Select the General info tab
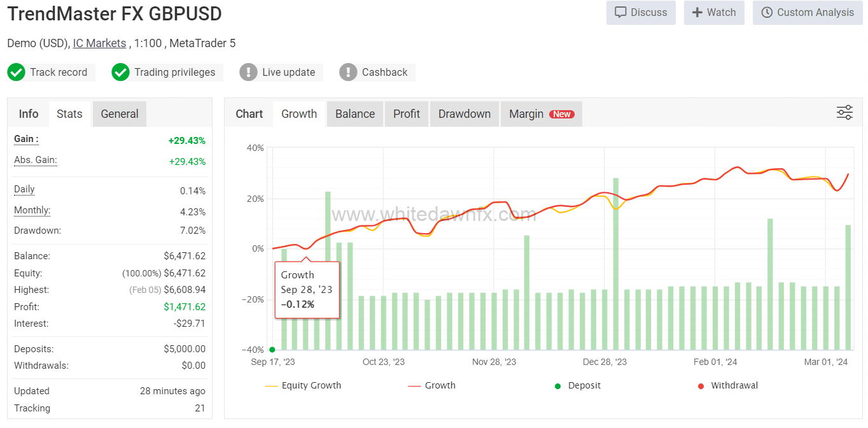 tap(119, 114)
